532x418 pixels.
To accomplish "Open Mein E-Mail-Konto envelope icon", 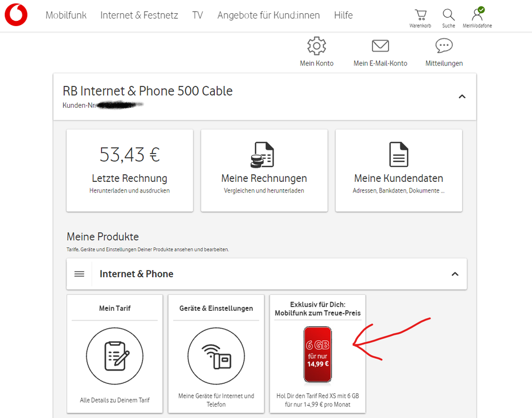I will (380, 45).
